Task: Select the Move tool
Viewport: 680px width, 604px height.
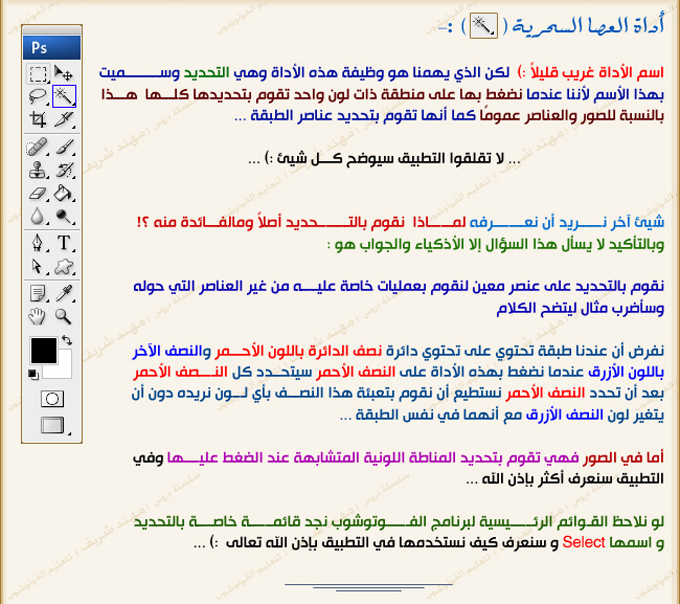Action: click(64, 74)
